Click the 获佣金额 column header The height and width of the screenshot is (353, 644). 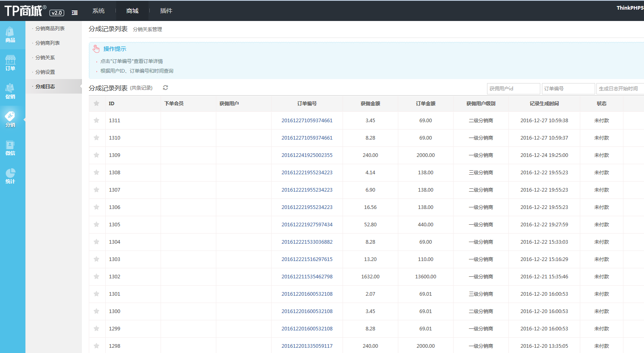pyautogui.click(x=370, y=104)
